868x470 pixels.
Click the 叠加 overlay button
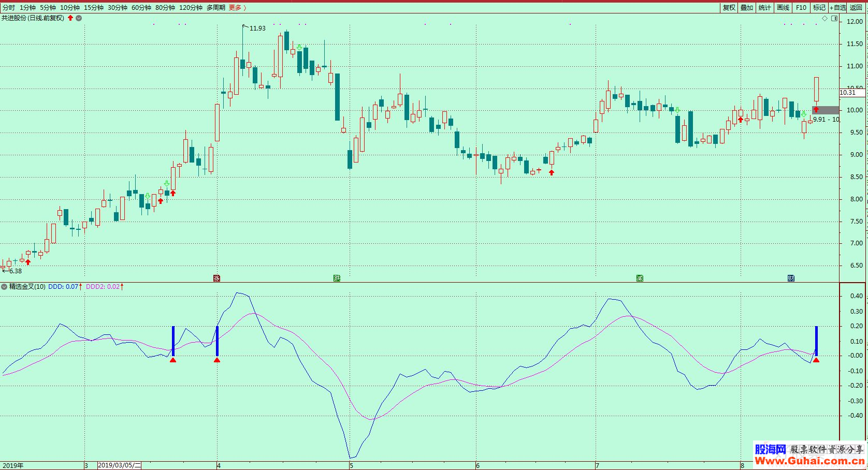[x=747, y=8]
